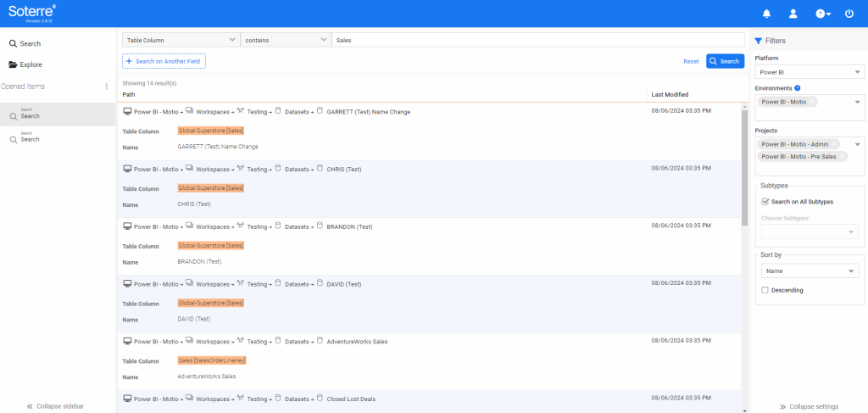
Task: Click monitor icon in GARRETT result row
Action: tap(127, 111)
